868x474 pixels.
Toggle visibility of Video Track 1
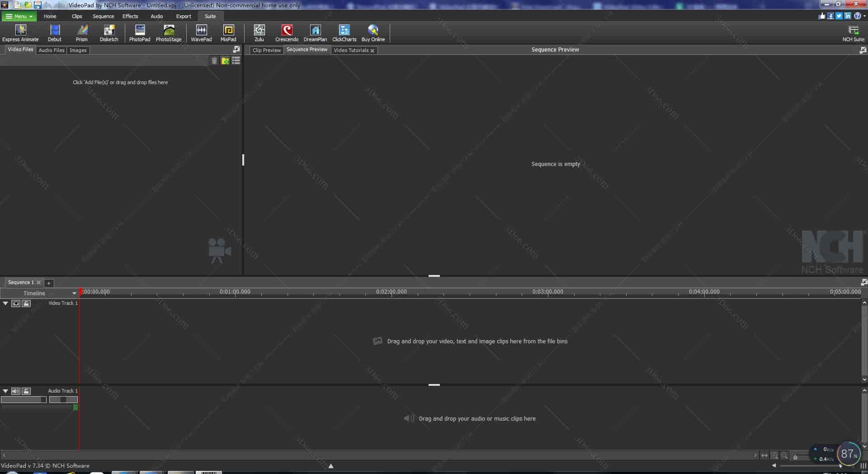coord(16,303)
